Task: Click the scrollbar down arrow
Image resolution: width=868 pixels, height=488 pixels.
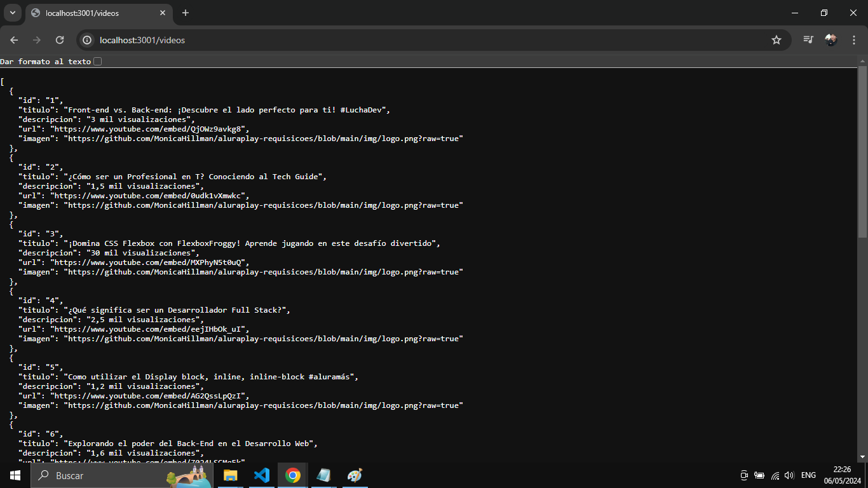Action: 862,456
